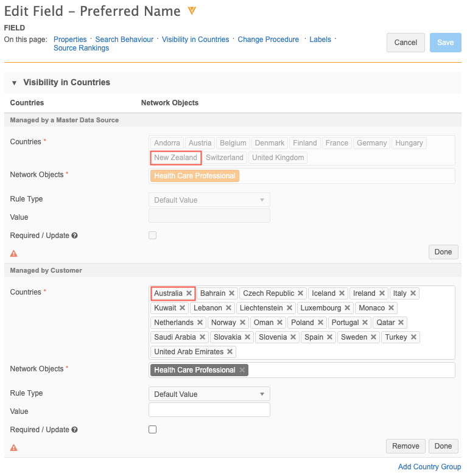Delete the Turkey tag using its x icon

click(413, 337)
